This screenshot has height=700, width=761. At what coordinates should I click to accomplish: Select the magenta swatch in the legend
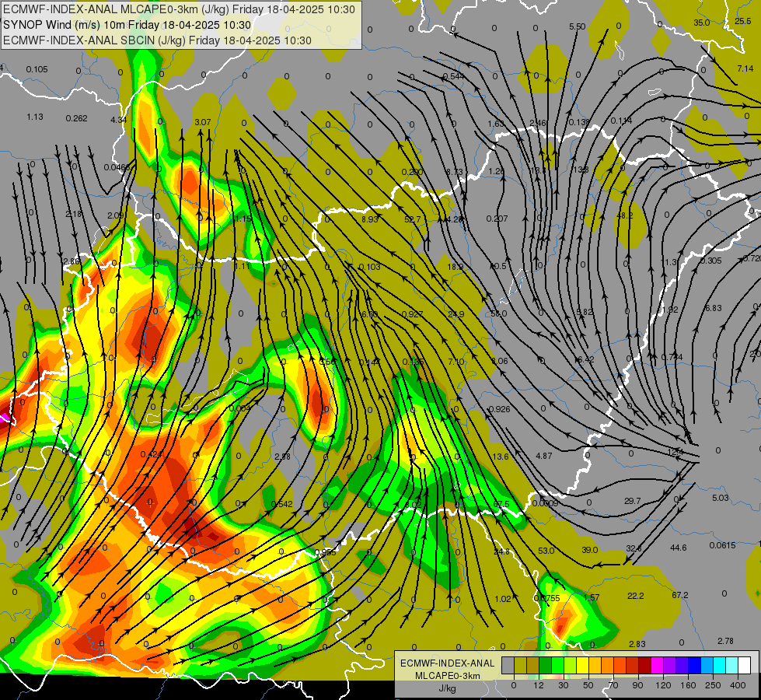pos(658,665)
